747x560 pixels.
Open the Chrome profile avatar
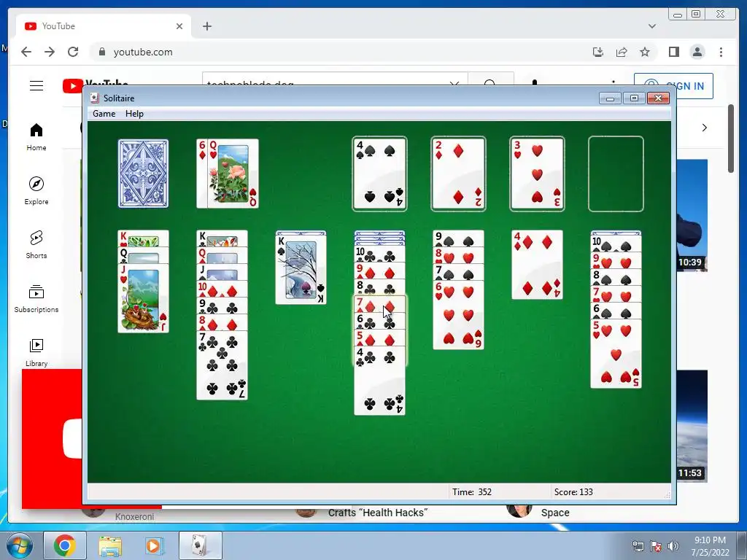pyautogui.click(x=697, y=52)
